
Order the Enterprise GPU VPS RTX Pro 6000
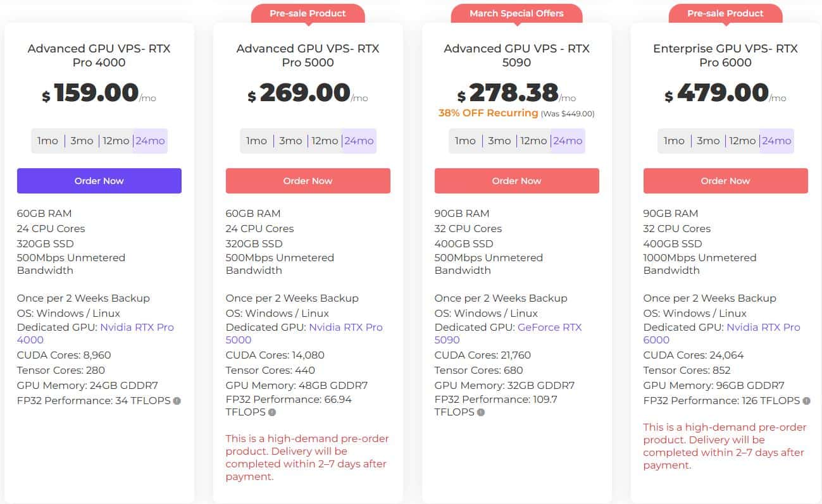[725, 180]
